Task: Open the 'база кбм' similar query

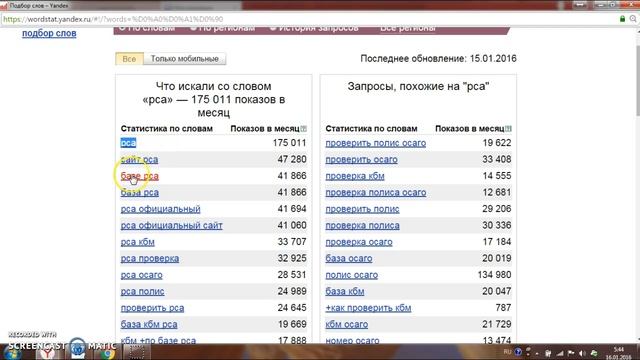Action: (344, 291)
